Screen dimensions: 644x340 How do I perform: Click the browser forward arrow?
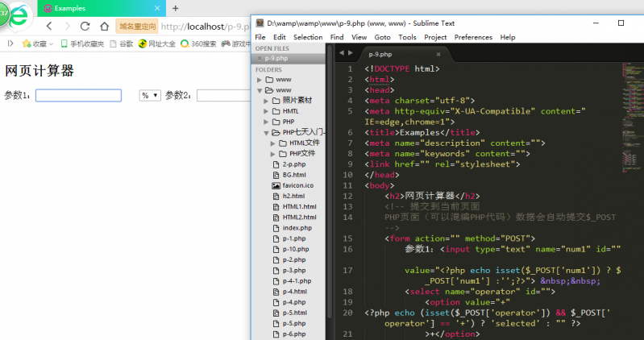(x=66, y=26)
